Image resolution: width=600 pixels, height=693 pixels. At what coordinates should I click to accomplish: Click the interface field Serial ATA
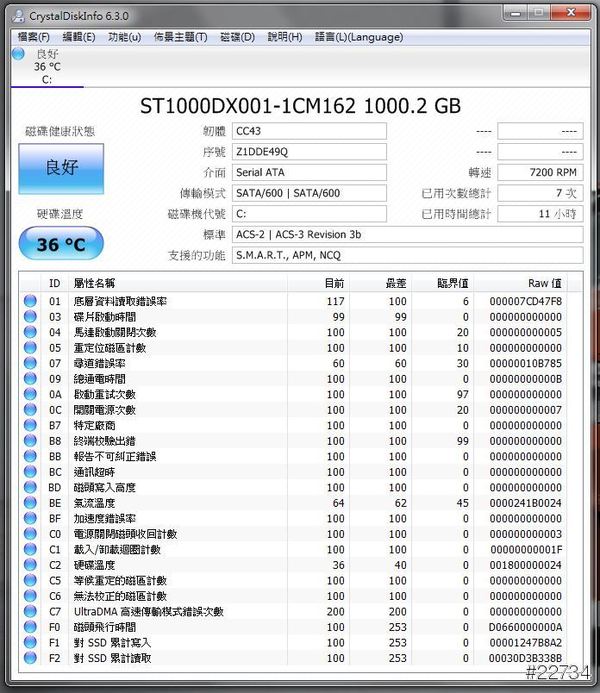[309, 172]
